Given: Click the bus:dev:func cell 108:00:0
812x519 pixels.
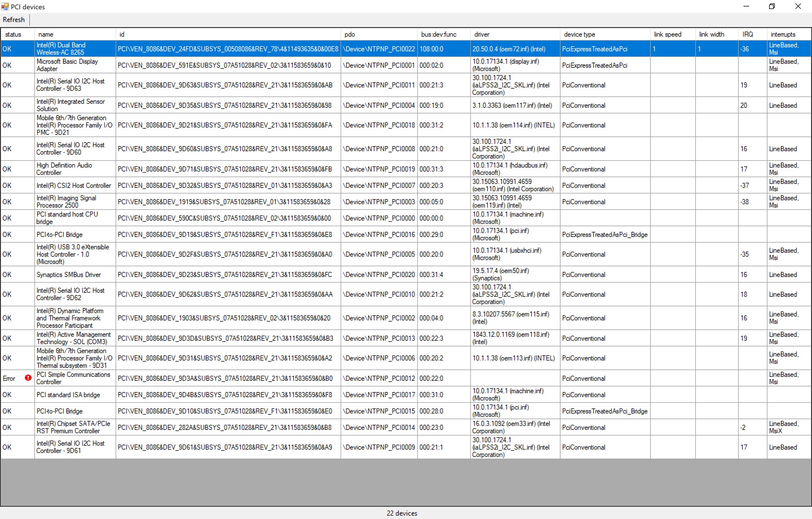Looking at the screenshot, I should 444,49.
